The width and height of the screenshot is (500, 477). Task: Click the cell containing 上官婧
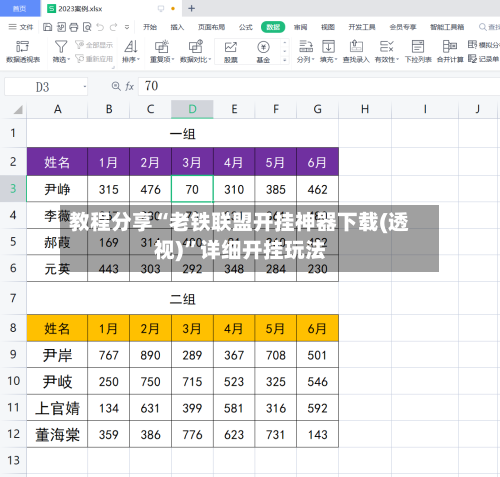tap(57, 408)
